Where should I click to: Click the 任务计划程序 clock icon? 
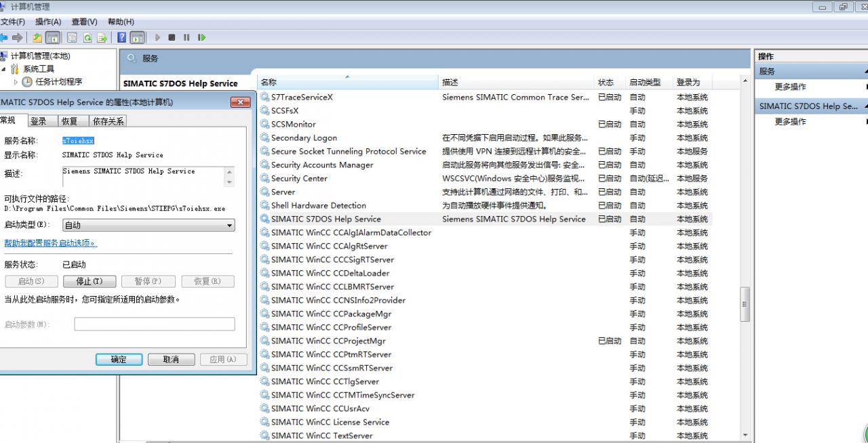click(27, 82)
